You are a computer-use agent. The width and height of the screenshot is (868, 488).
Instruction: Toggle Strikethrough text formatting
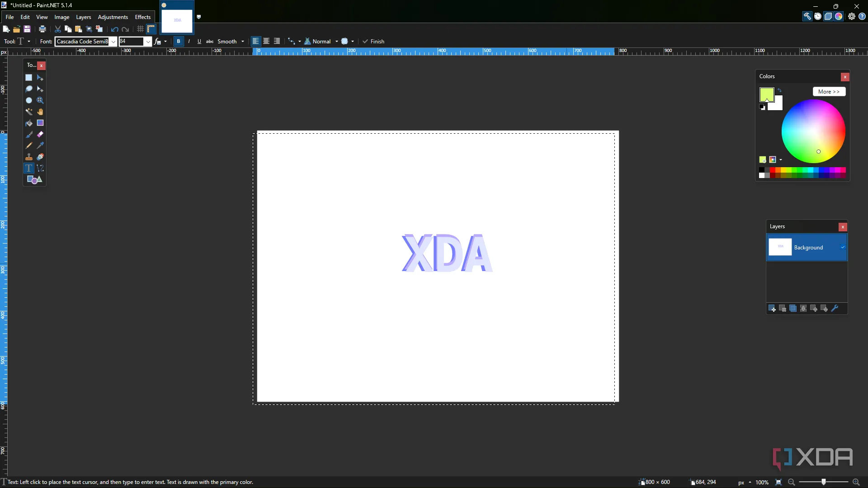pyautogui.click(x=210, y=42)
